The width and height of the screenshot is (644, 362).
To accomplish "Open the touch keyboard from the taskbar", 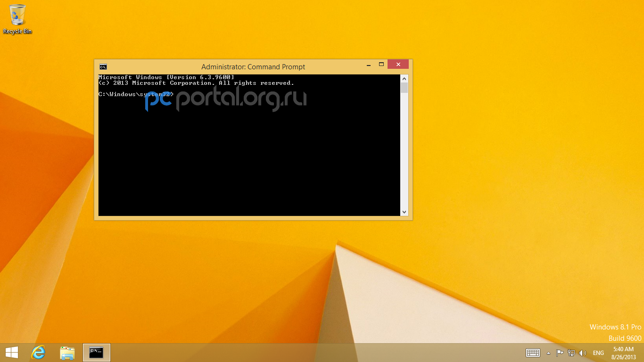I will coord(533,353).
